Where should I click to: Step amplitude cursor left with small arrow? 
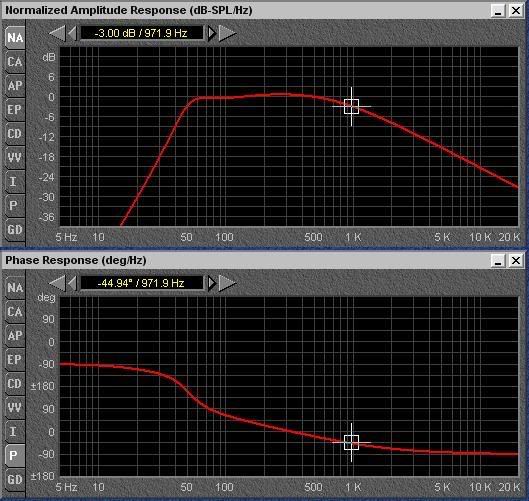(72, 33)
